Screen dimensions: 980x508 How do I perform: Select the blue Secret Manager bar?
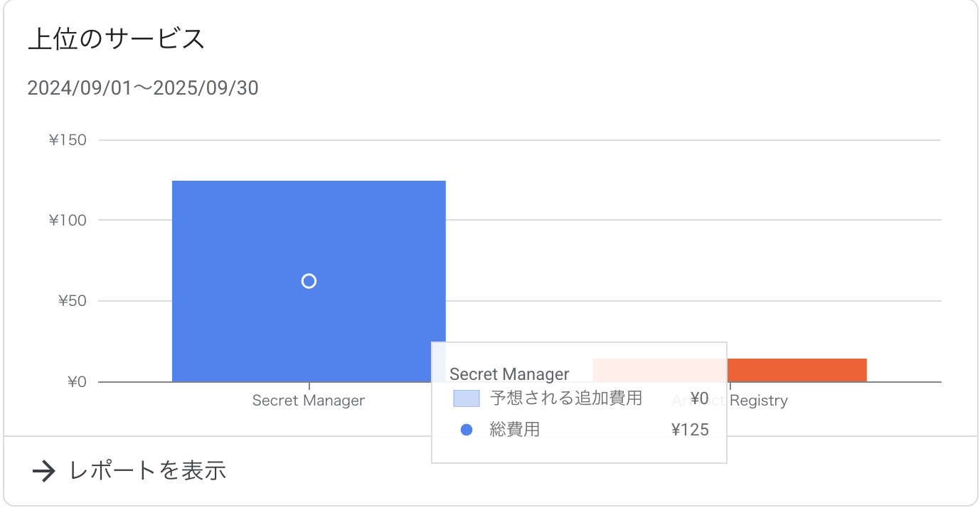coord(309,281)
